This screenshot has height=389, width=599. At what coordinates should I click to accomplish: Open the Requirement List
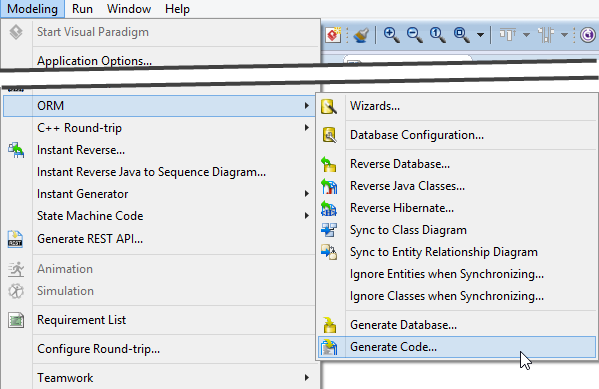tap(159, 320)
